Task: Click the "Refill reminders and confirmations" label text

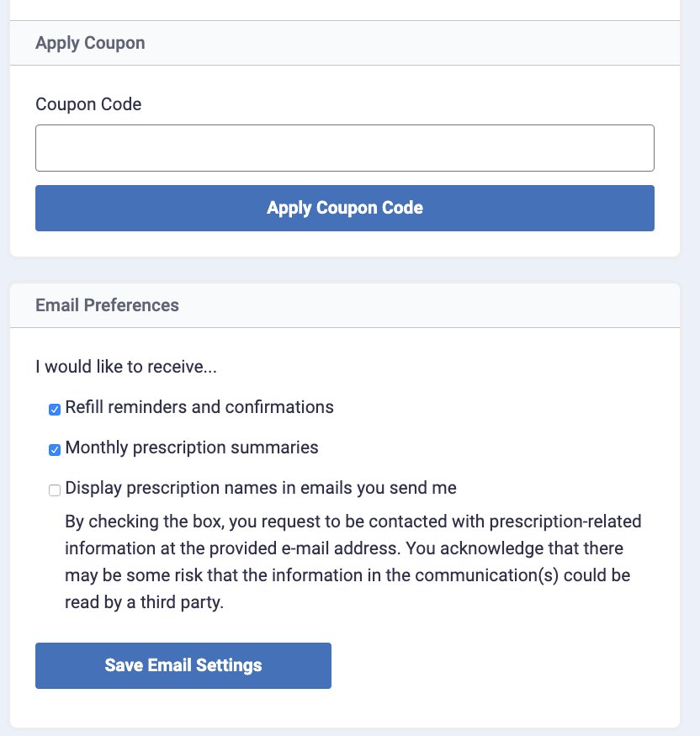Action: [x=199, y=407]
